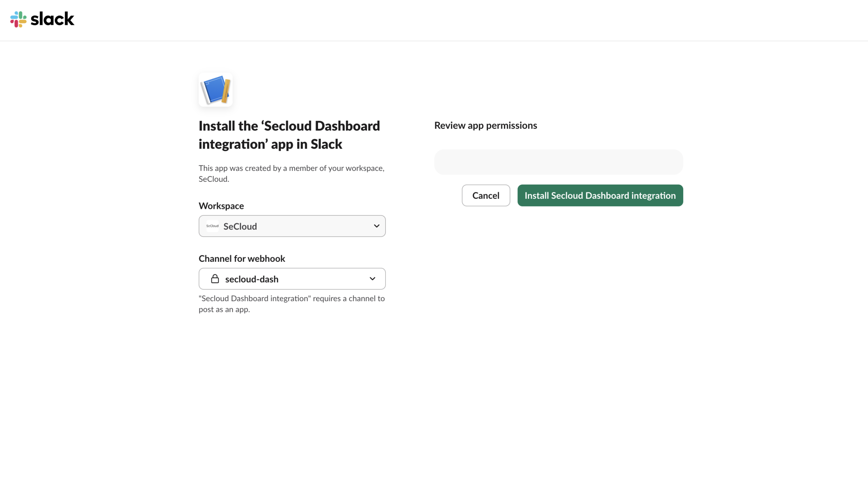Click the gray permissions loading placeholder box
This screenshot has height=486, width=868.
558,162
